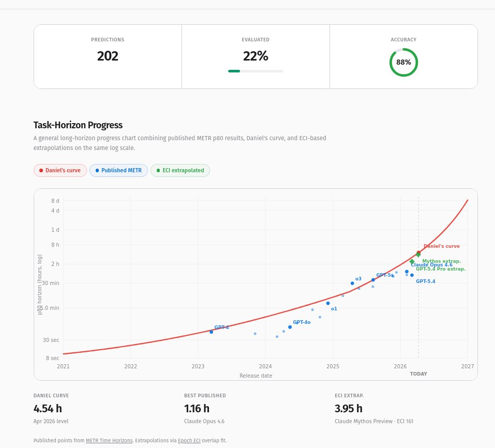Open the METR Time Horizons link
495x448 pixels.
109,440
